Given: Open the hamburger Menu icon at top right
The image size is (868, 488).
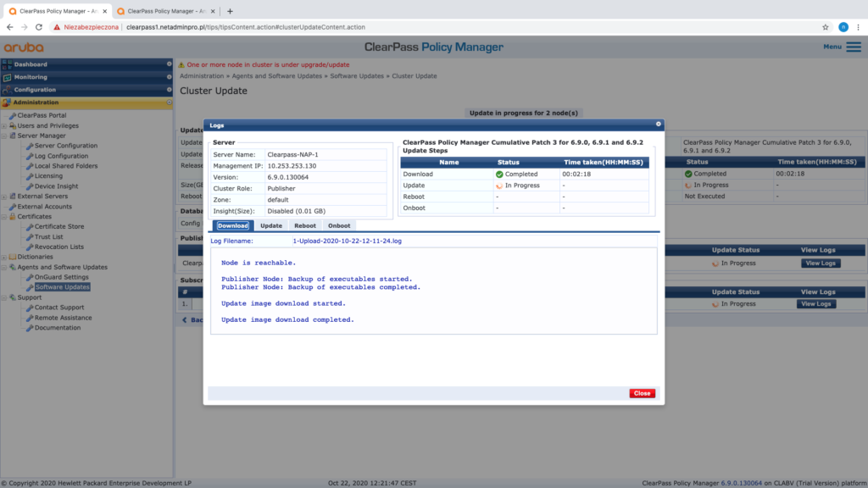Looking at the screenshot, I should (853, 47).
